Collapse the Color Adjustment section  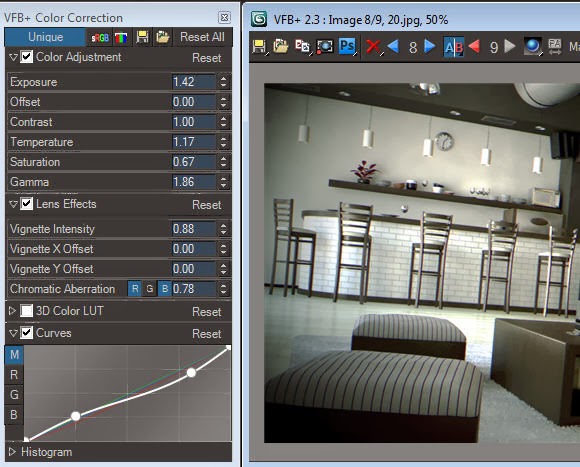pos(13,57)
